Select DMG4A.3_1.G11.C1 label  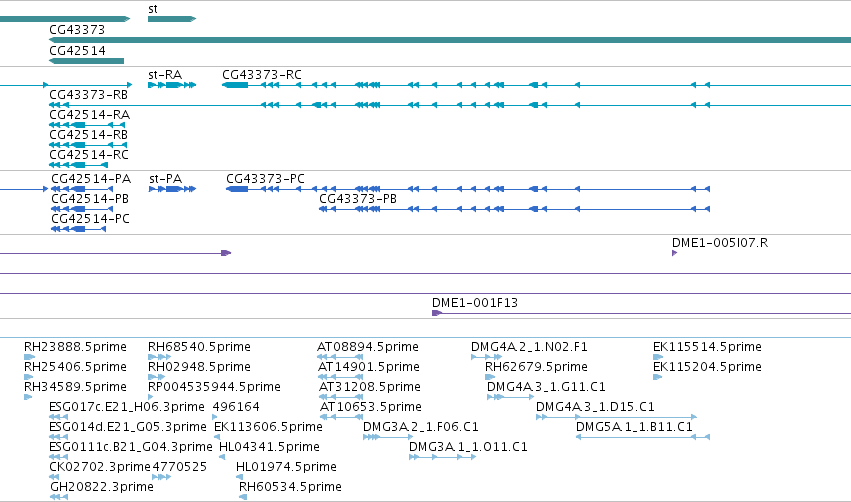pos(546,387)
